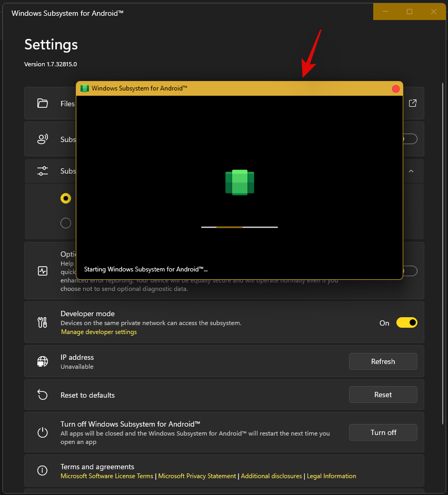Image resolution: width=448 pixels, height=495 pixels.
Task: Click the Subsystem screen reader icon
Action: pos(43,139)
